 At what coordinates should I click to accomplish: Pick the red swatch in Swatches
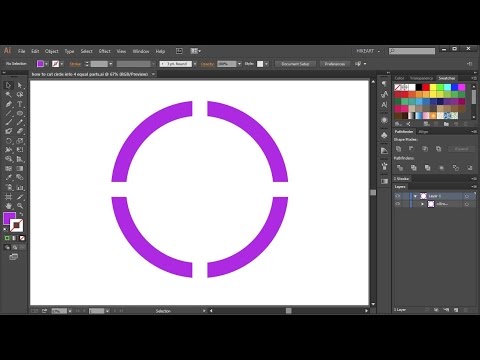(x=426, y=87)
